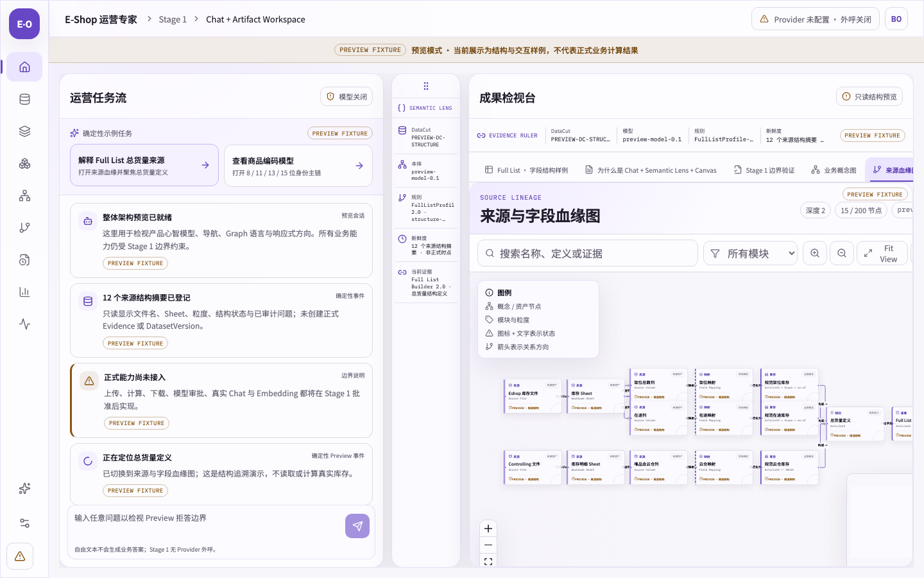This screenshot has height=578, width=924.
Task: Select the 深度 2 depth chip
Action: pos(816,210)
